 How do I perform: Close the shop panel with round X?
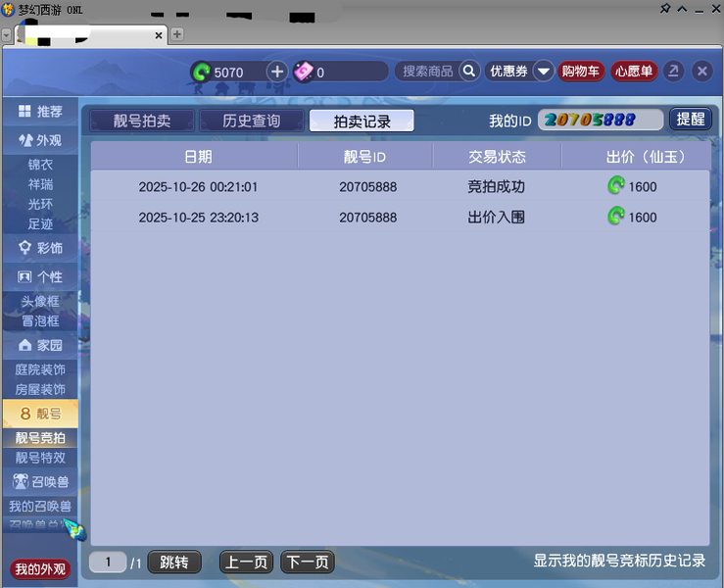(701, 72)
